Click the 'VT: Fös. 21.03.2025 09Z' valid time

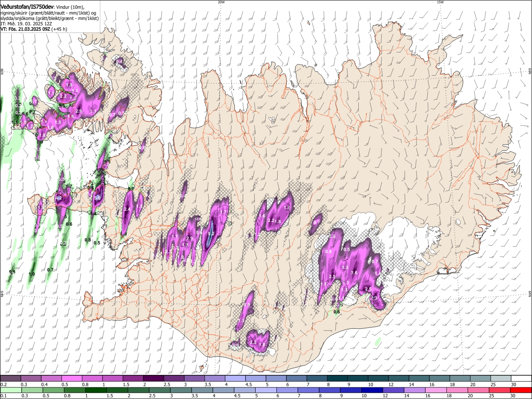point(25,29)
